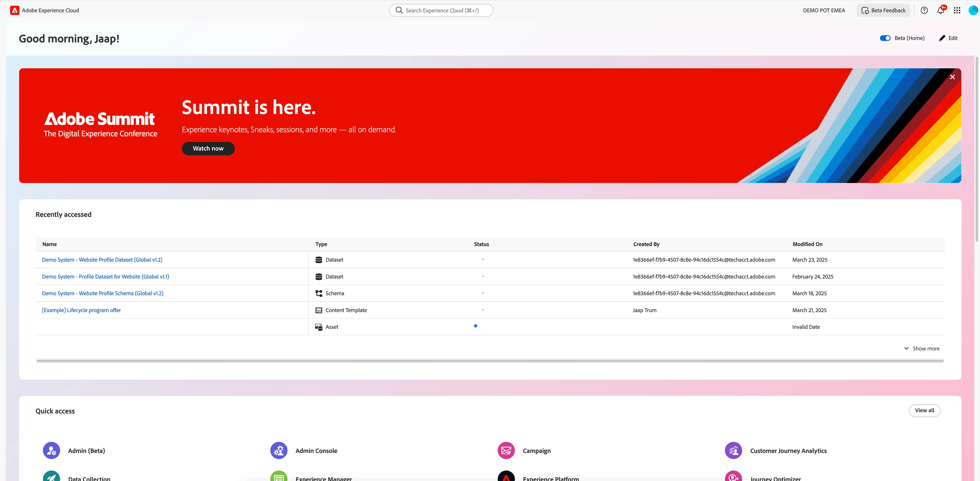Click the Status column header
Image resolution: width=980 pixels, height=481 pixels.
pos(481,244)
